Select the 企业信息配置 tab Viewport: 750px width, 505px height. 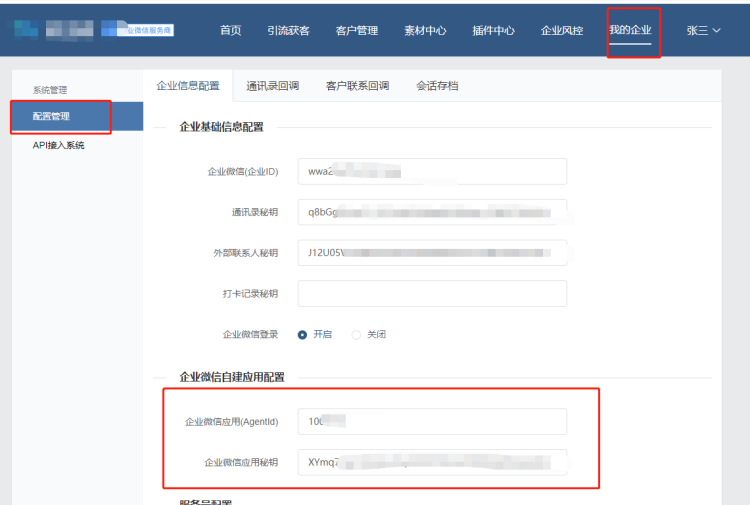pyautogui.click(x=188, y=86)
